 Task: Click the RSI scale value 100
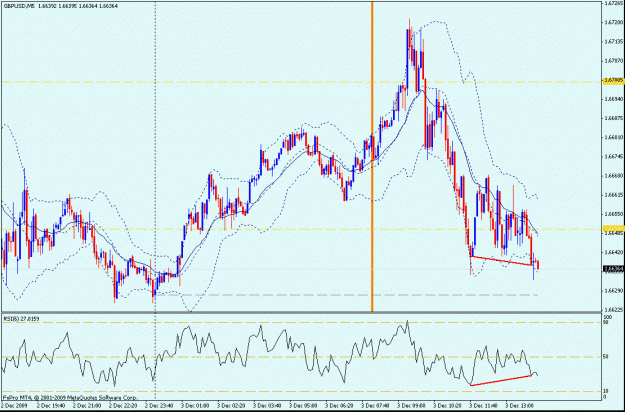click(607, 317)
